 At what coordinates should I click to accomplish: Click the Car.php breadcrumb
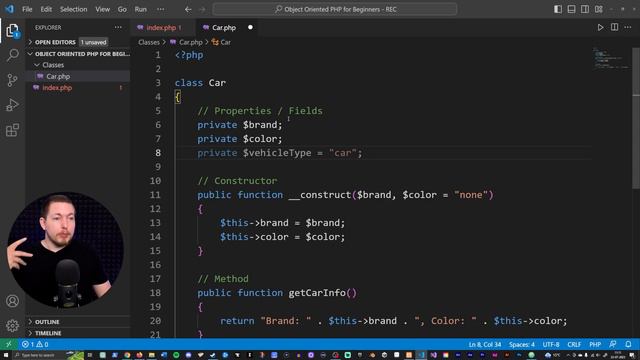click(x=191, y=42)
